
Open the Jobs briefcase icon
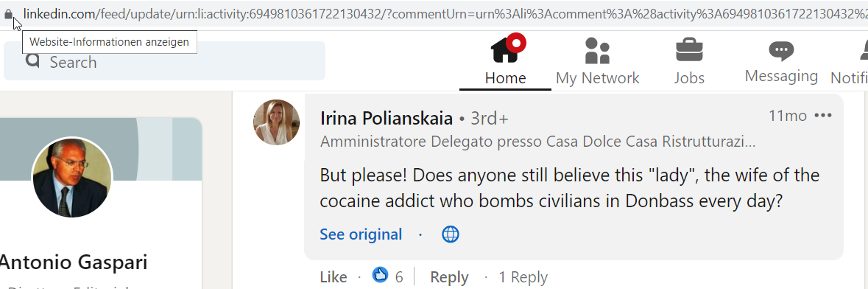(x=689, y=49)
